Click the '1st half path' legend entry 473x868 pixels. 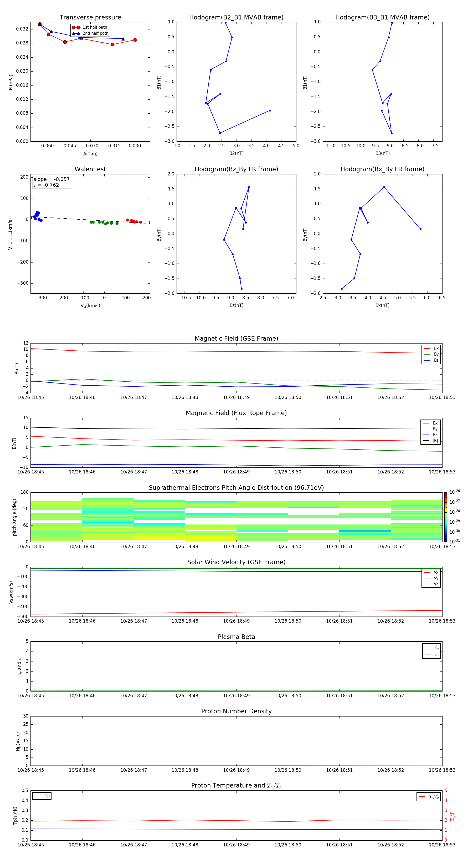[x=90, y=27]
